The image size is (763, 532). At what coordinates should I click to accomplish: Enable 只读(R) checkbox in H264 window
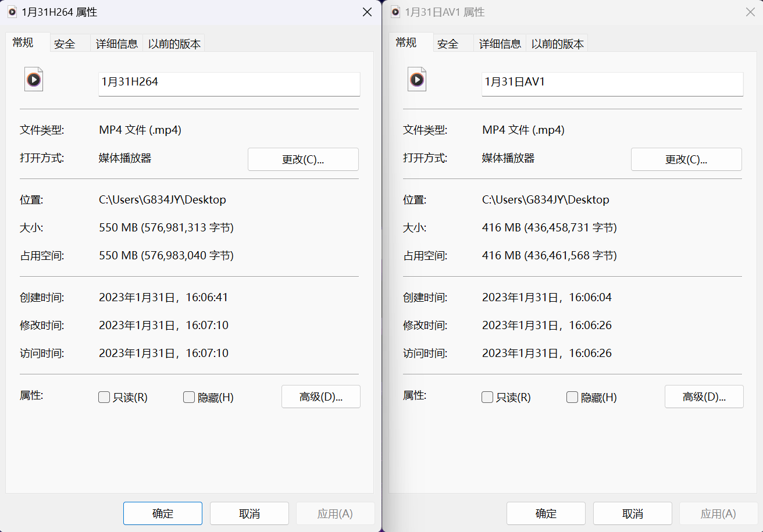[104, 397]
